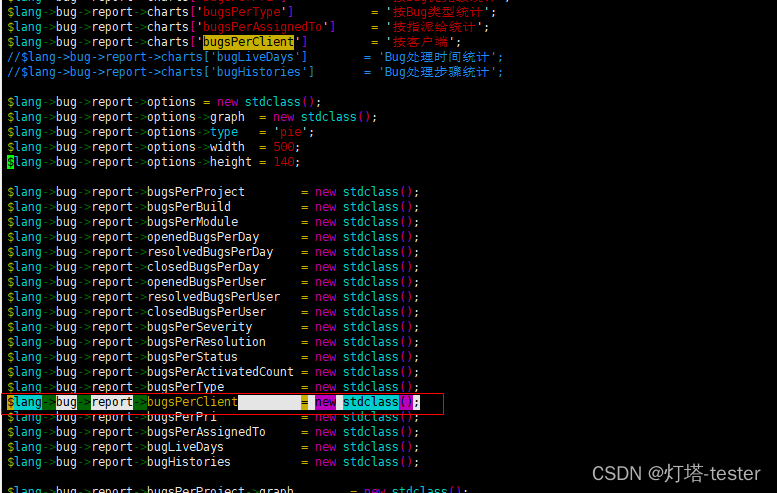The height and width of the screenshot is (493, 777).
Task: Click the word 'openedBugsPerDay'
Action: 203,237
